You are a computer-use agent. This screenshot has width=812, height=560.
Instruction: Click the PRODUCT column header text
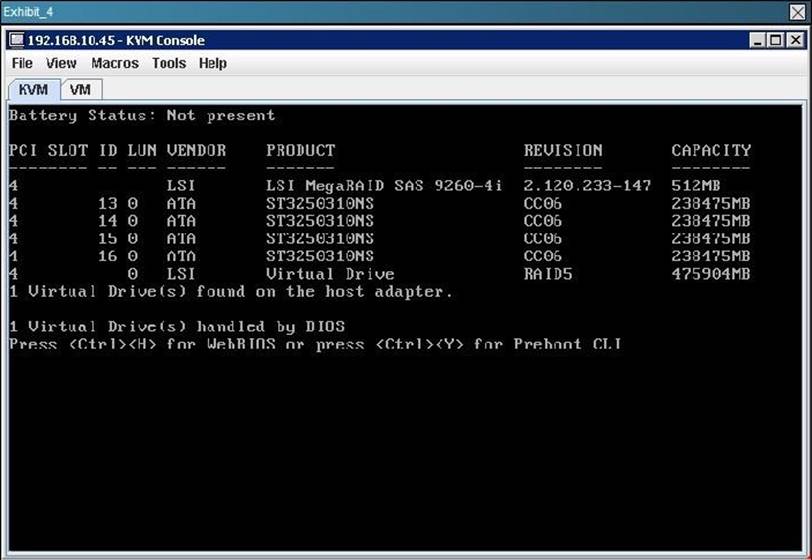point(301,151)
